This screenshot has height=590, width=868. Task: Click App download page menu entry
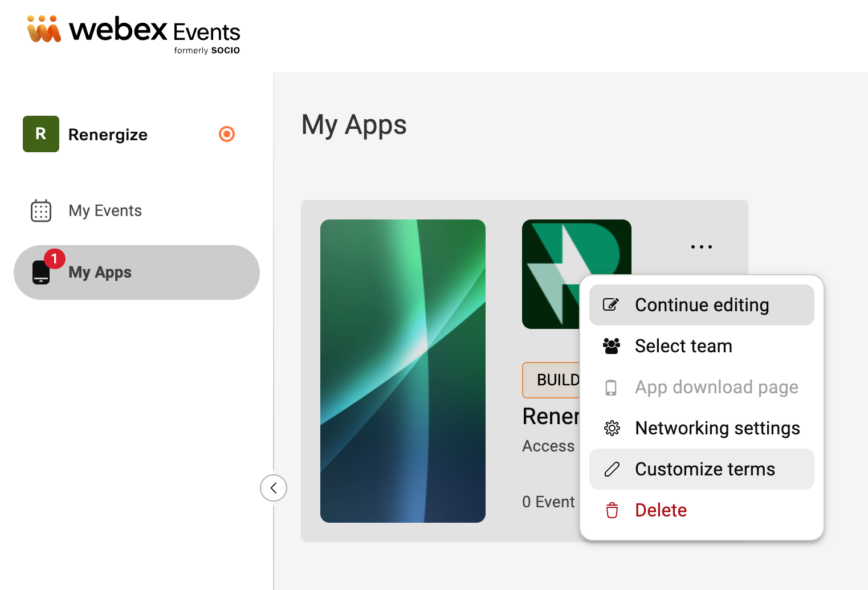(702, 387)
